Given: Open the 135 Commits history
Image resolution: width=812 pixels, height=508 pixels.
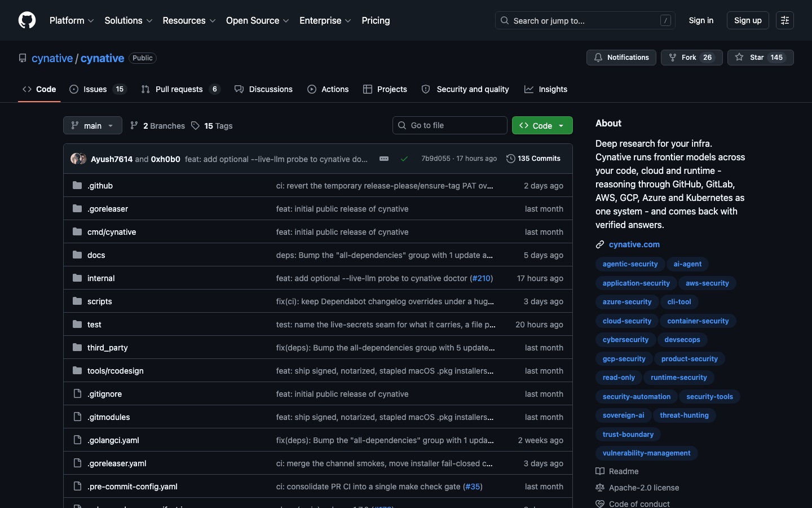Looking at the screenshot, I should (x=533, y=159).
